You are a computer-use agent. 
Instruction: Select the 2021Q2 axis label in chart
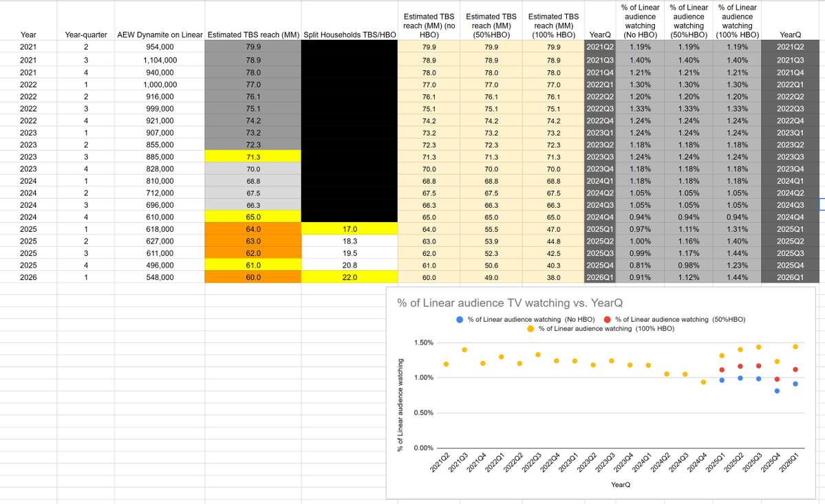coord(440,463)
